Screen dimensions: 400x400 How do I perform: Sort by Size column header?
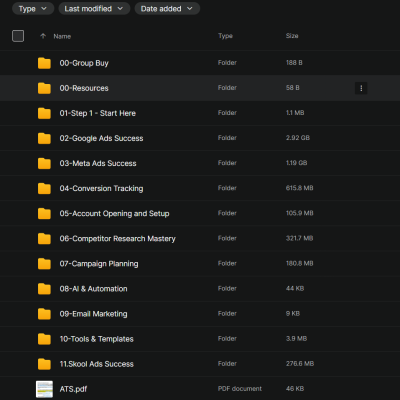[x=292, y=36]
